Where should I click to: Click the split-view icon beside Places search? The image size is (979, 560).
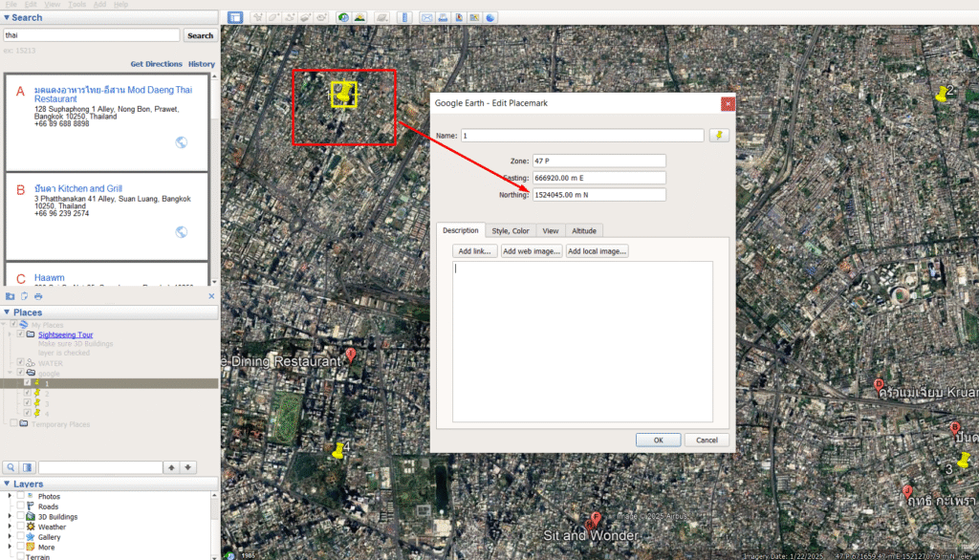point(28,467)
